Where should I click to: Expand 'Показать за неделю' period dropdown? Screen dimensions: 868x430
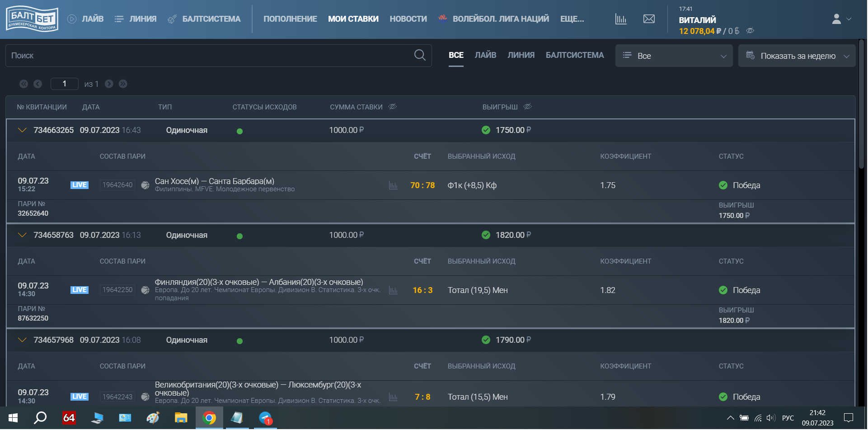(797, 56)
